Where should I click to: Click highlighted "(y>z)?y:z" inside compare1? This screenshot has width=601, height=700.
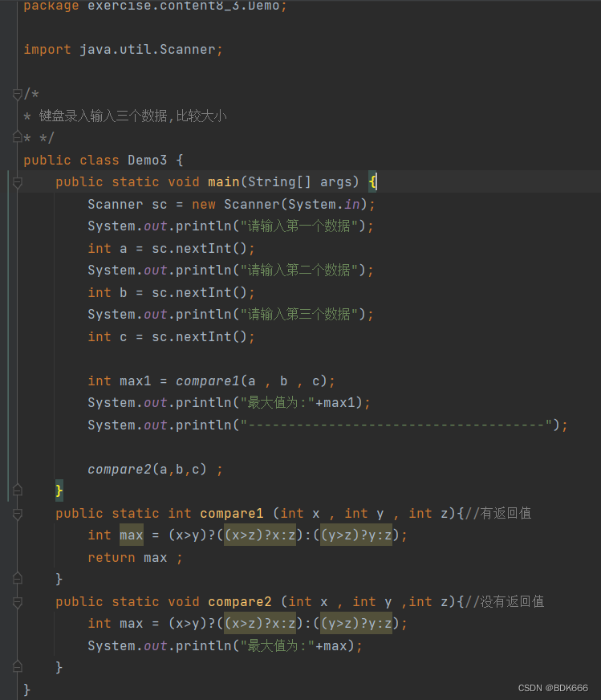[x=356, y=535]
